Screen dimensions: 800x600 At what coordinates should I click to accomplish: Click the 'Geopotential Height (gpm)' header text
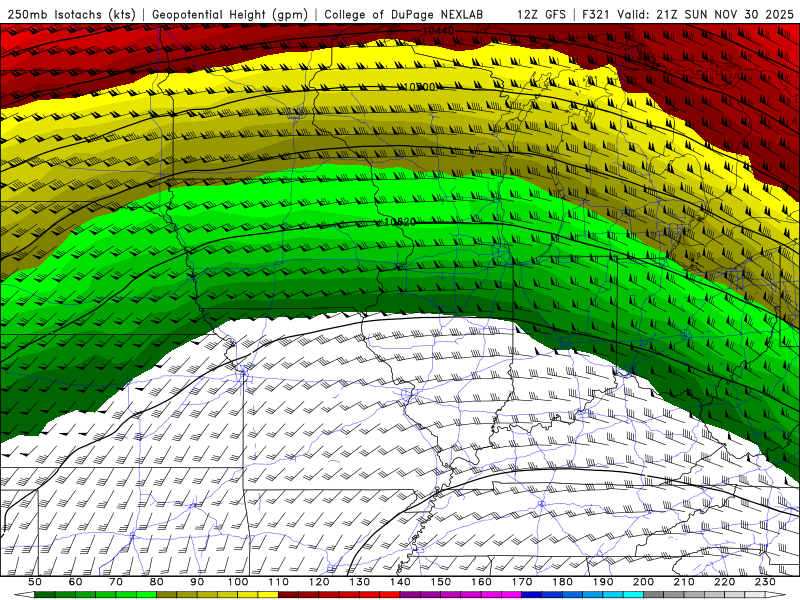click(230, 14)
